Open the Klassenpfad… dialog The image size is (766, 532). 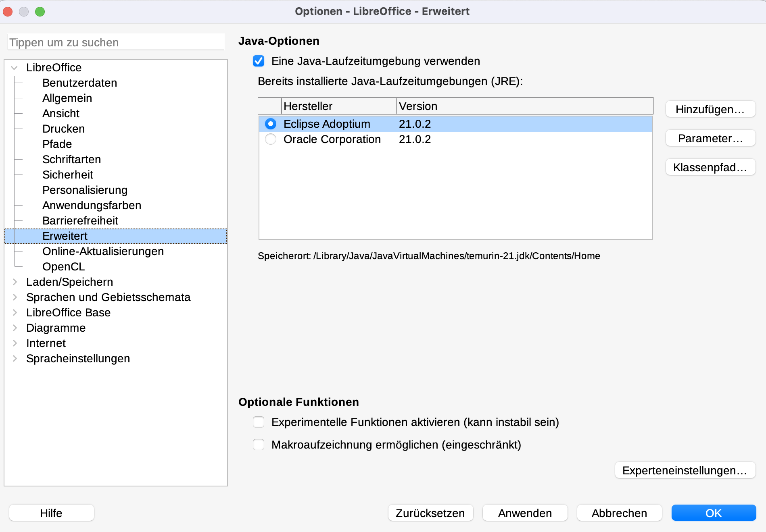tap(710, 167)
